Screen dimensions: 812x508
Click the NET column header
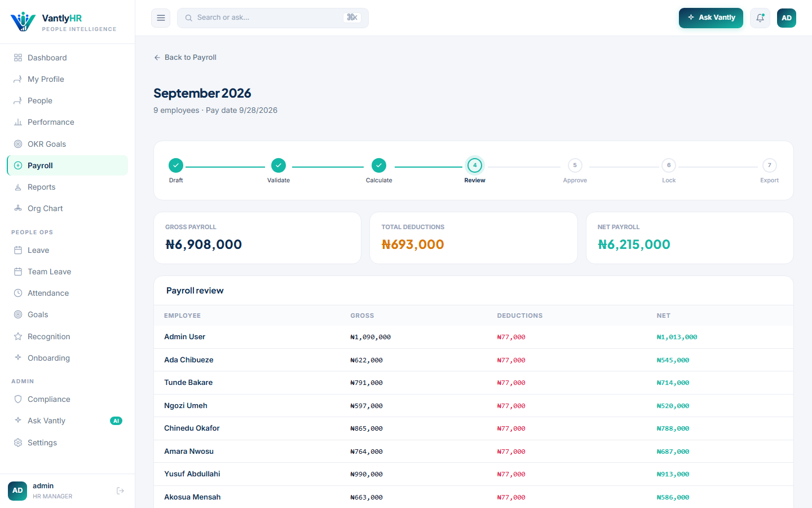(x=663, y=316)
